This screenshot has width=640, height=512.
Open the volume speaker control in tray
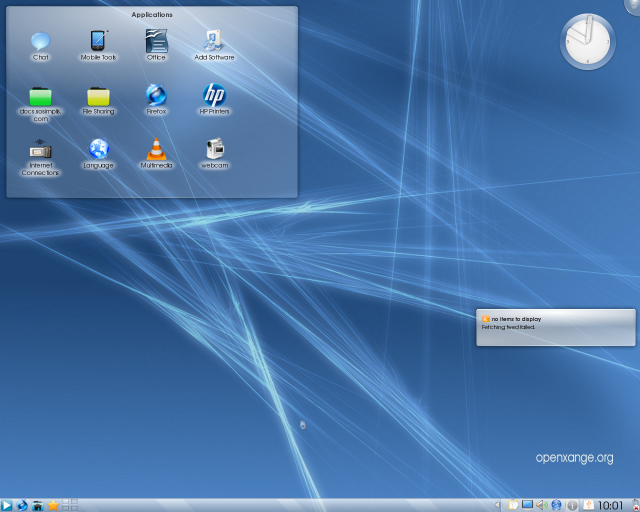(x=541, y=505)
